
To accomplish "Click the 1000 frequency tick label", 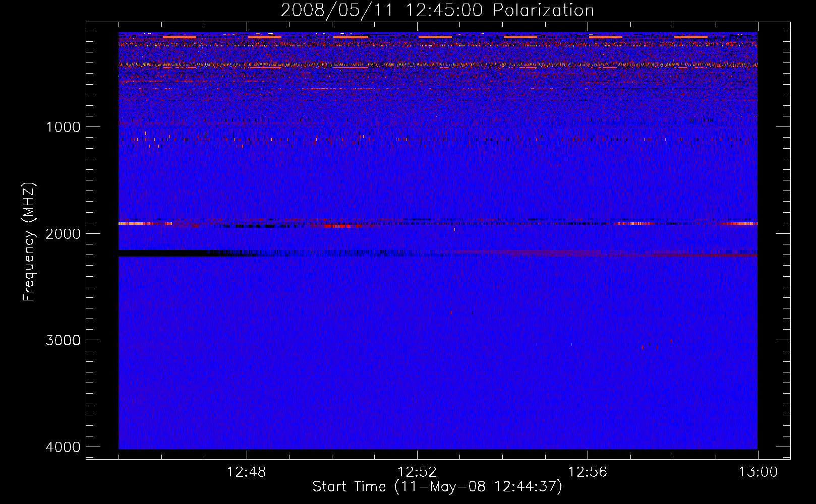I will coord(63,127).
